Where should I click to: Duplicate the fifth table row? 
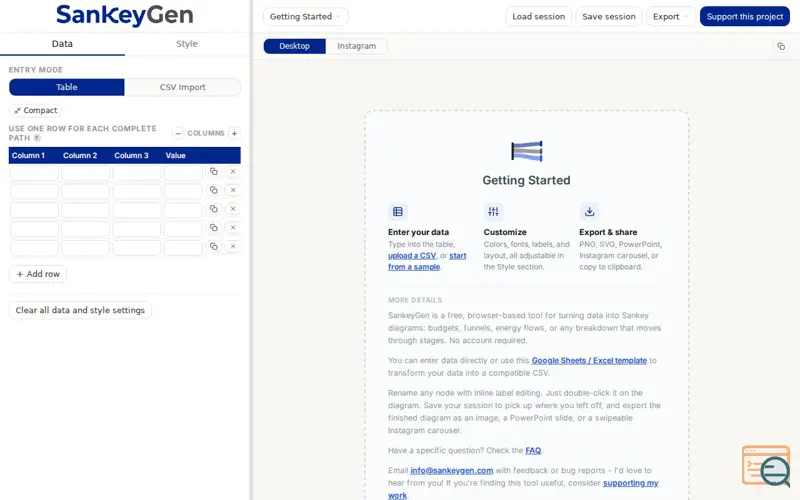tap(214, 246)
